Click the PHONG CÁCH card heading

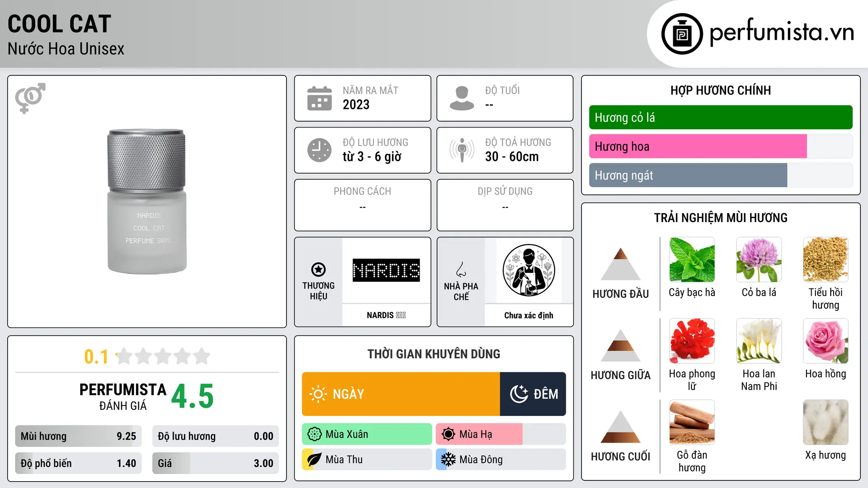click(362, 191)
